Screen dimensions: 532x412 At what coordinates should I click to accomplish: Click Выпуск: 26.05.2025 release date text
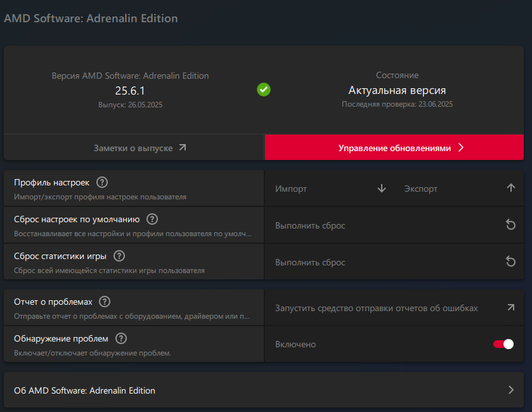(130, 105)
